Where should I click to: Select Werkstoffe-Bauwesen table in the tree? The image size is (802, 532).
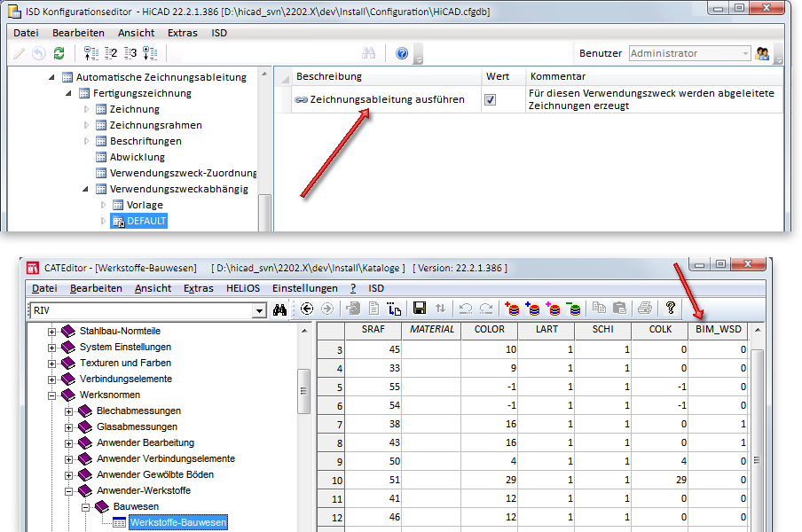click(177, 522)
